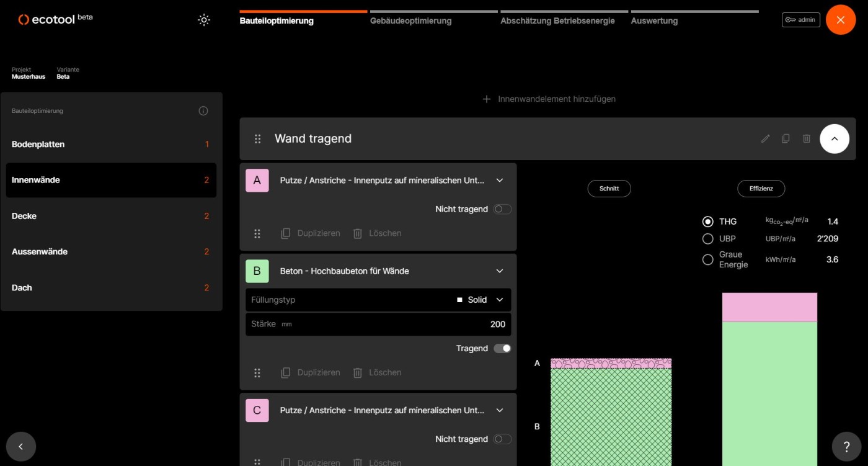Delete Wand tragend using header trash icon
Viewport: 868px width, 466px height.
[806, 139]
